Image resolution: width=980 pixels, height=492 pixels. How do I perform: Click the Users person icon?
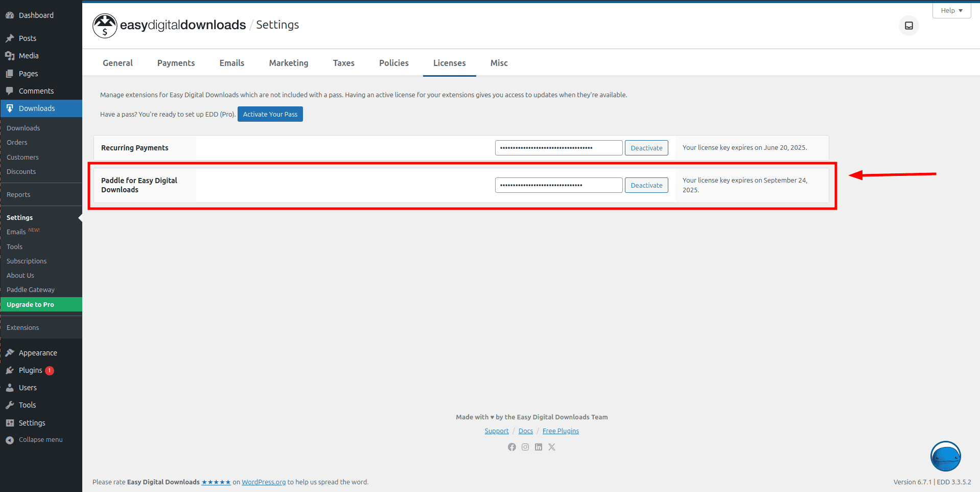(10, 388)
